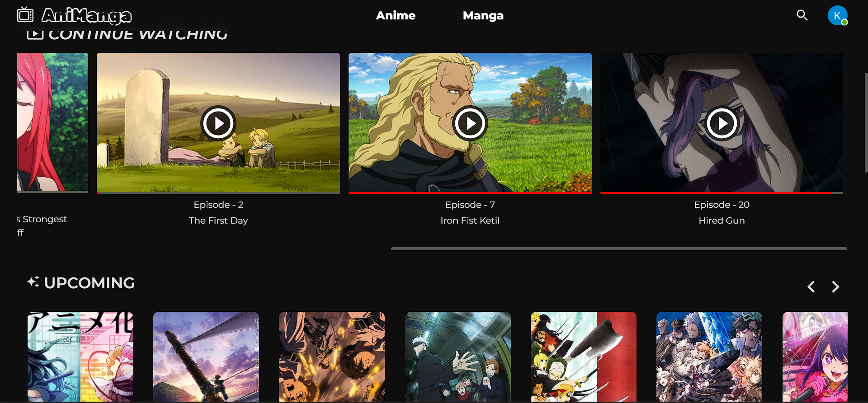Play Hired Gun episode

coord(722,123)
